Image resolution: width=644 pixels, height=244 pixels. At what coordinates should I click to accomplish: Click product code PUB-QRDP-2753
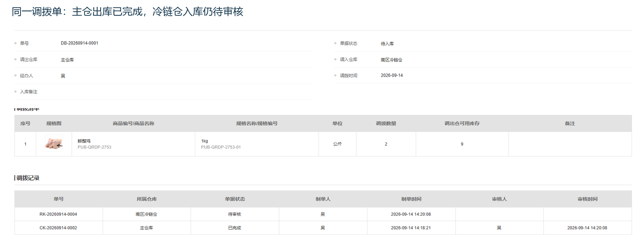point(95,147)
